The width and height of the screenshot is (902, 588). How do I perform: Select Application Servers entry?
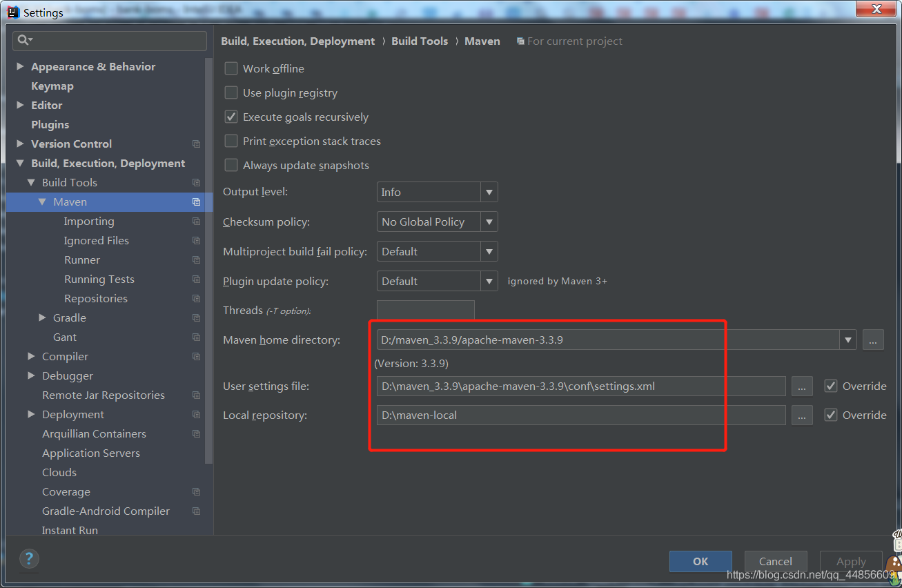pyautogui.click(x=91, y=453)
